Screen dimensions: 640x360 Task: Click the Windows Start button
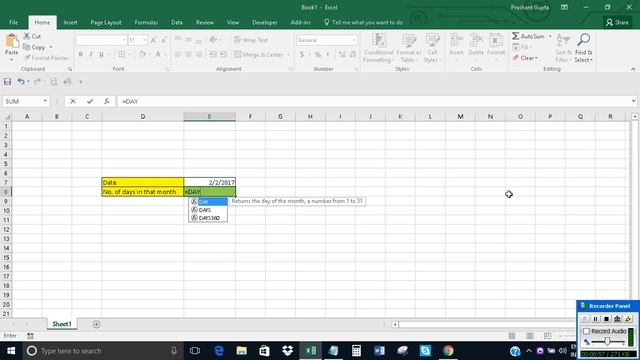coord(11,351)
